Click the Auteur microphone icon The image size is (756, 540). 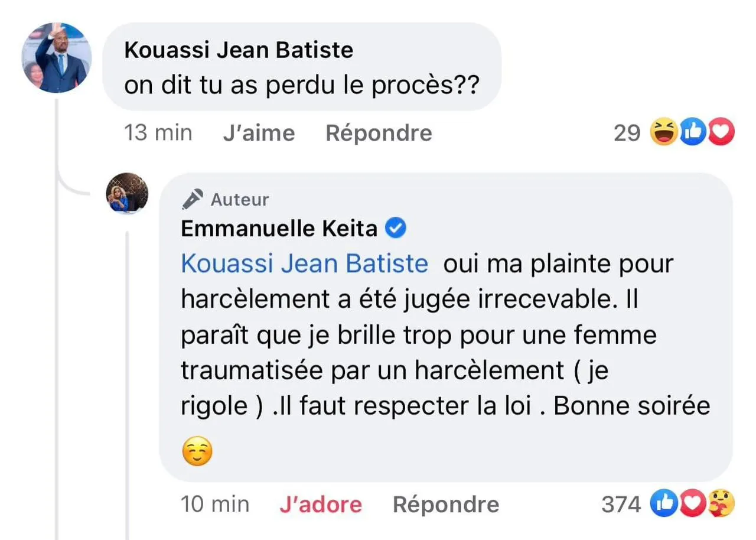(193, 199)
